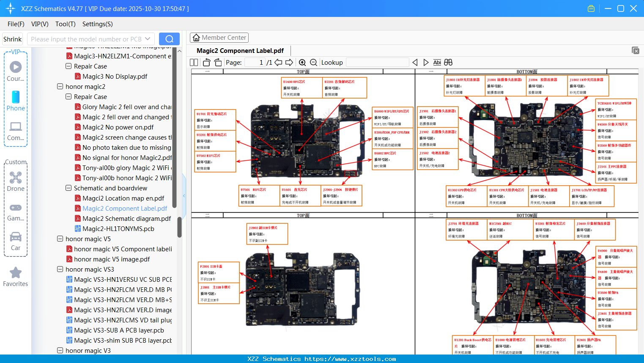Collapse the file tree side panel handle

(184, 195)
